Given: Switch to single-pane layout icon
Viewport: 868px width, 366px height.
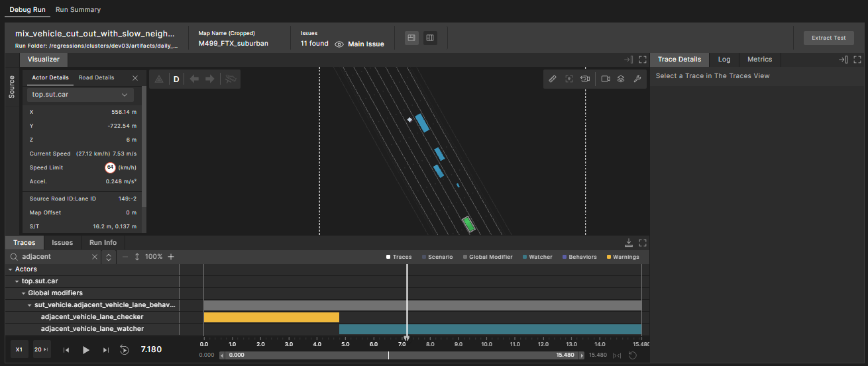Looking at the screenshot, I should click(x=411, y=38).
